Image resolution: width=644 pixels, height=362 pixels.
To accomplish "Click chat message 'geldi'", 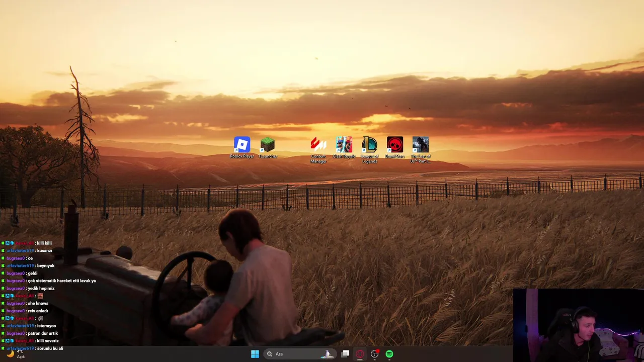I will pos(33,273).
